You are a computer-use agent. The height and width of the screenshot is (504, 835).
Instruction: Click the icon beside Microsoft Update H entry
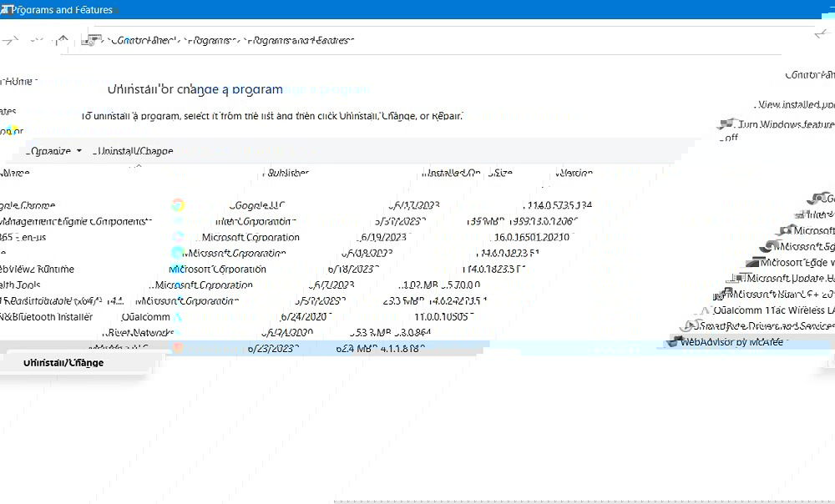737,279
